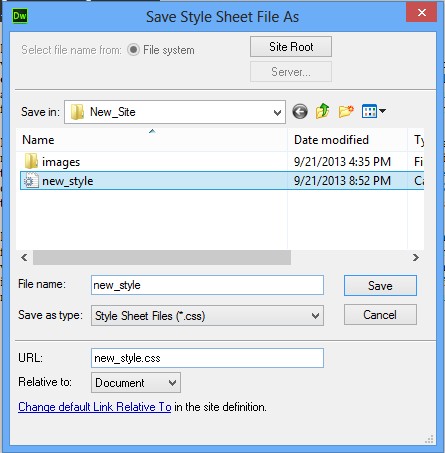The height and width of the screenshot is (453, 445).
Task: Open the Relative to Document dropdown
Action: 136,383
